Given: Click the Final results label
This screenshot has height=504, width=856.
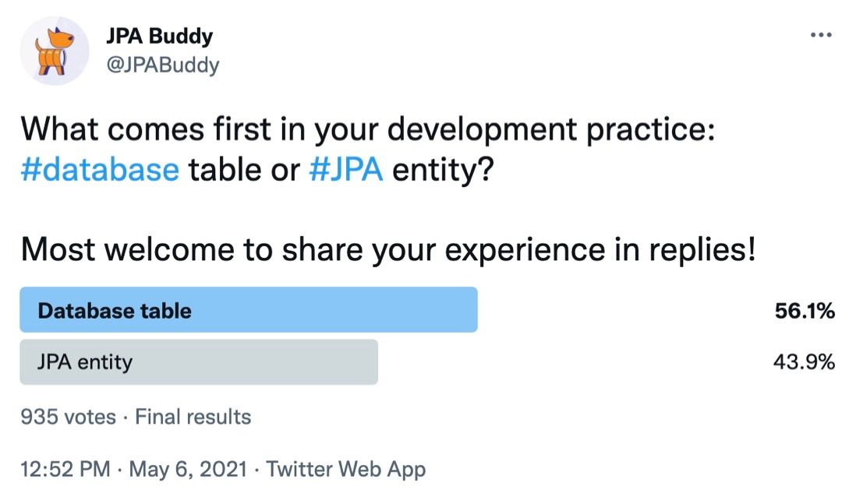Looking at the screenshot, I should pyautogui.click(x=193, y=418).
